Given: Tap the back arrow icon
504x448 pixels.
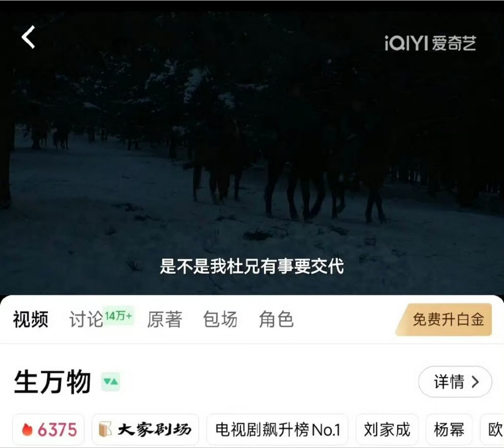Looking at the screenshot, I should pos(29,37).
